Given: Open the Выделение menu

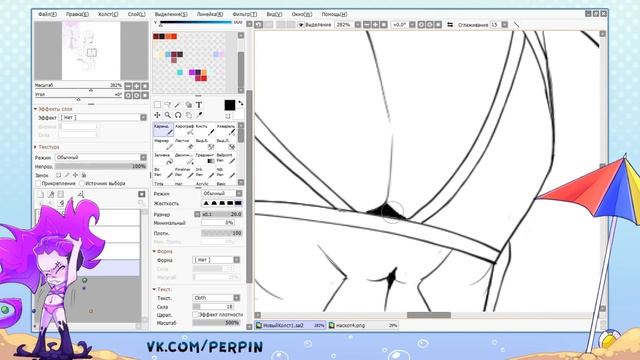Looking at the screenshot, I should [x=171, y=14].
